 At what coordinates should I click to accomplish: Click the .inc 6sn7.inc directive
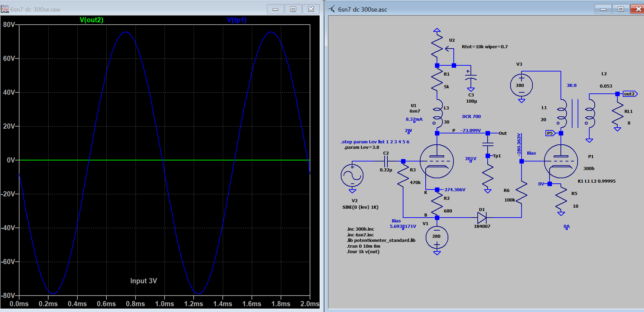[360, 235]
